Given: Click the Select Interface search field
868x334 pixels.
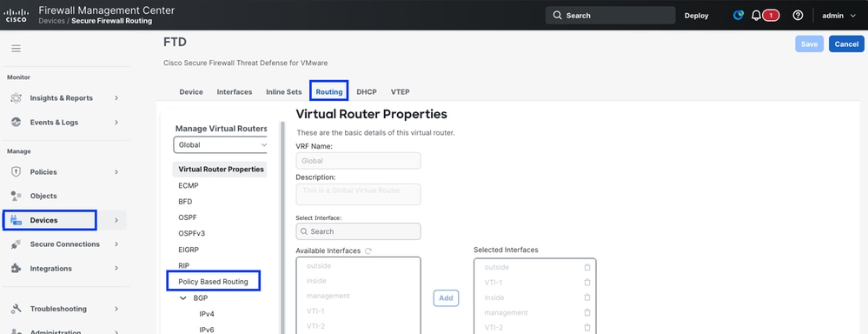Looking at the screenshot, I should tap(358, 231).
